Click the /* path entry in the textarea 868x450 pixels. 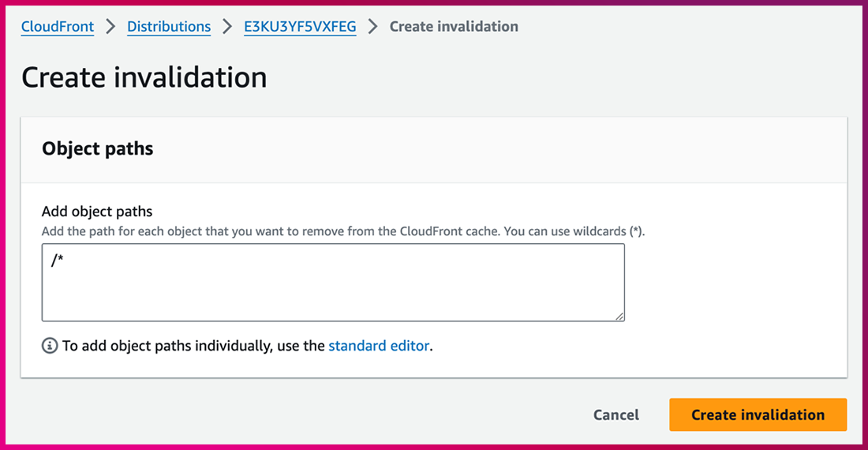click(x=57, y=261)
